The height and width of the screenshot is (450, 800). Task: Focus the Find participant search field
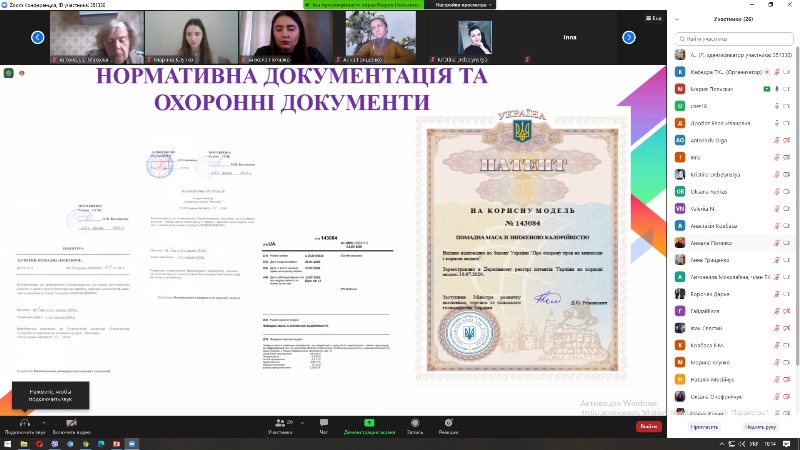(x=734, y=39)
